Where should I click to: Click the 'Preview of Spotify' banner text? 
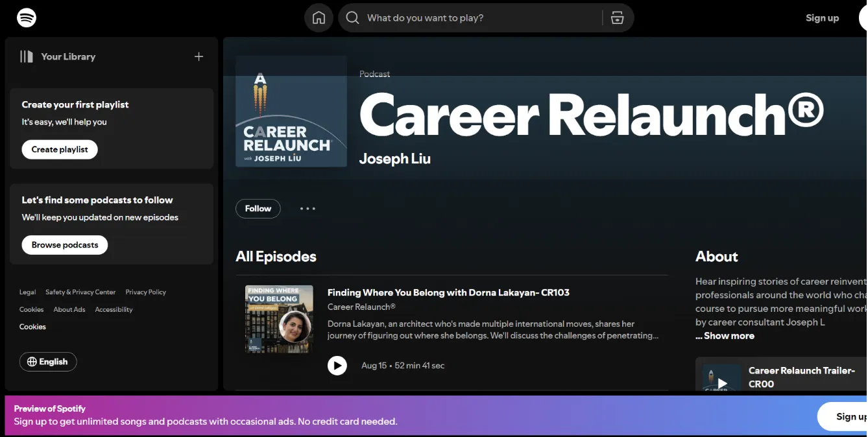[50, 408]
